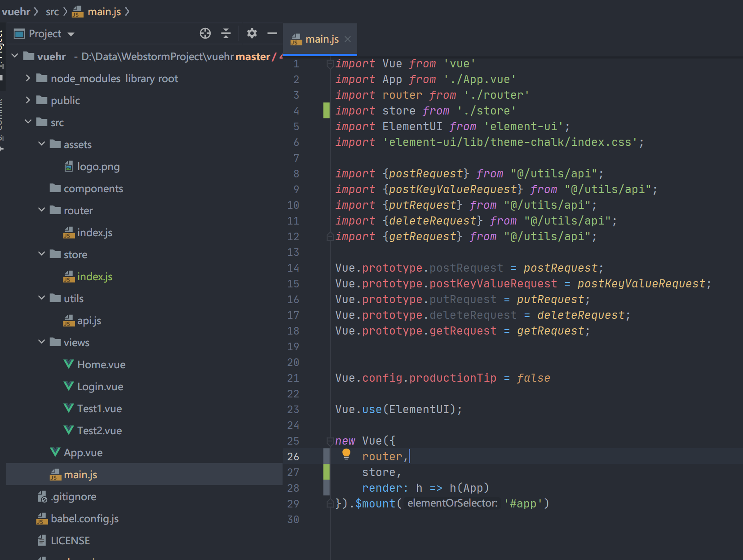Click the main.js breadcrumb in navigation bar

pyautogui.click(x=104, y=12)
